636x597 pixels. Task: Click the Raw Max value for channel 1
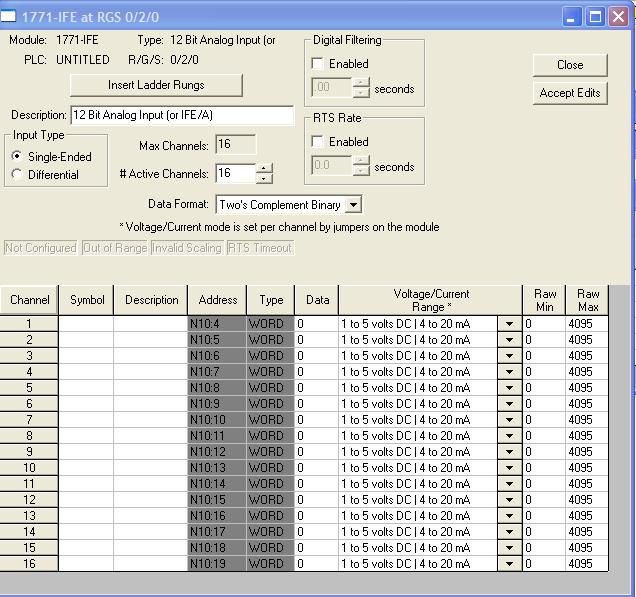tap(587, 324)
